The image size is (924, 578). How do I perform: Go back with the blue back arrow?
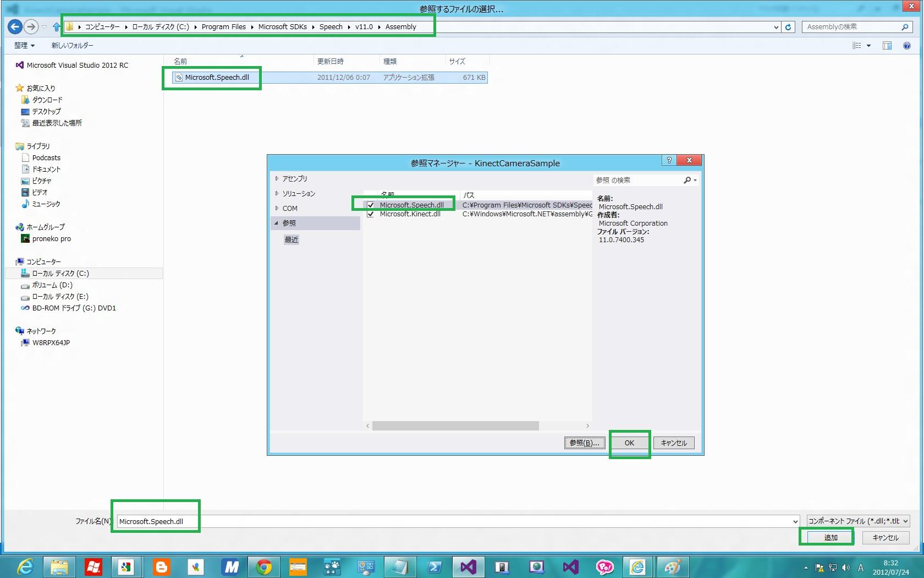[15, 26]
